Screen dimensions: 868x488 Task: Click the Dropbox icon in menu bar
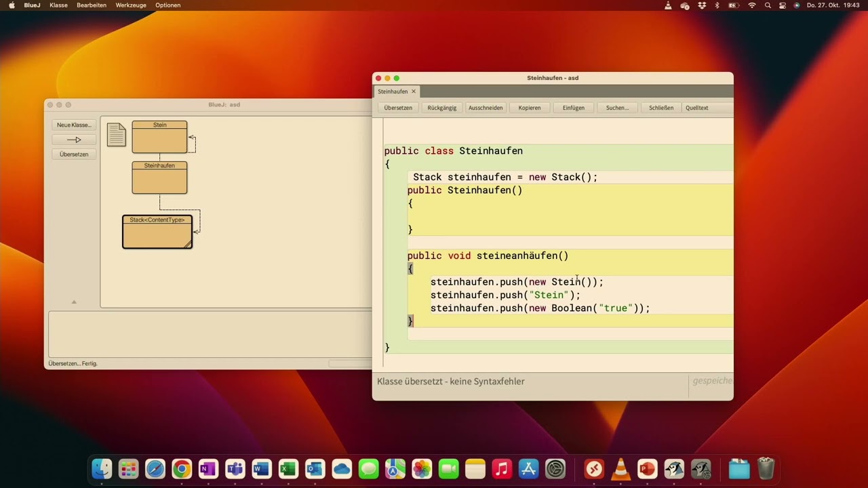pyautogui.click(x=701, y=5)
